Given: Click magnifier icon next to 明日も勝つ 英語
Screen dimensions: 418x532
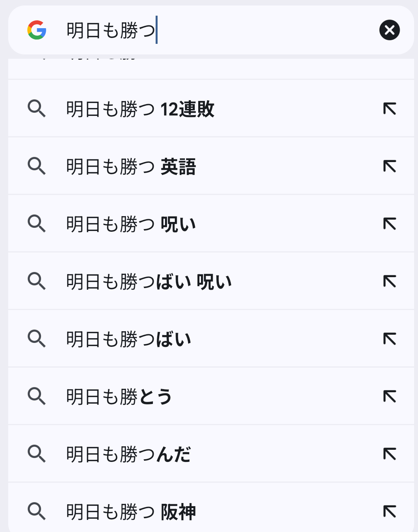Looking at the screenshot, I should (x=37, y=166).
